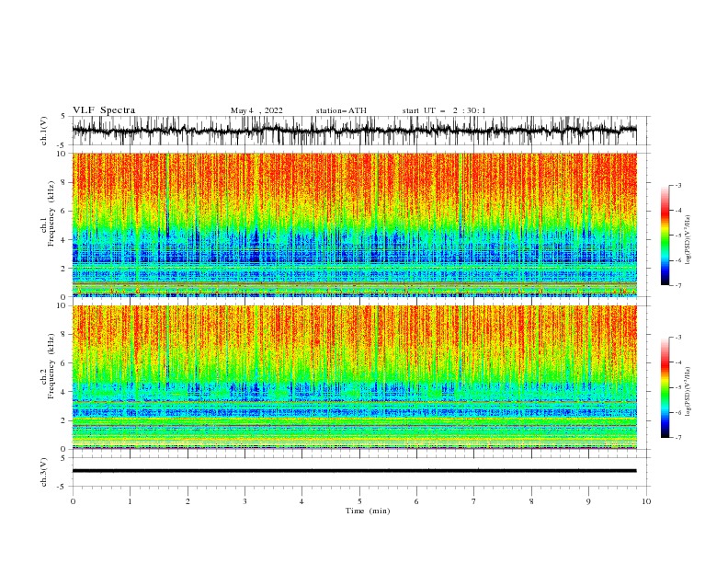Click the ch.1 color bar's log(PSD) label
728x563 pixels.
[688, 240]
